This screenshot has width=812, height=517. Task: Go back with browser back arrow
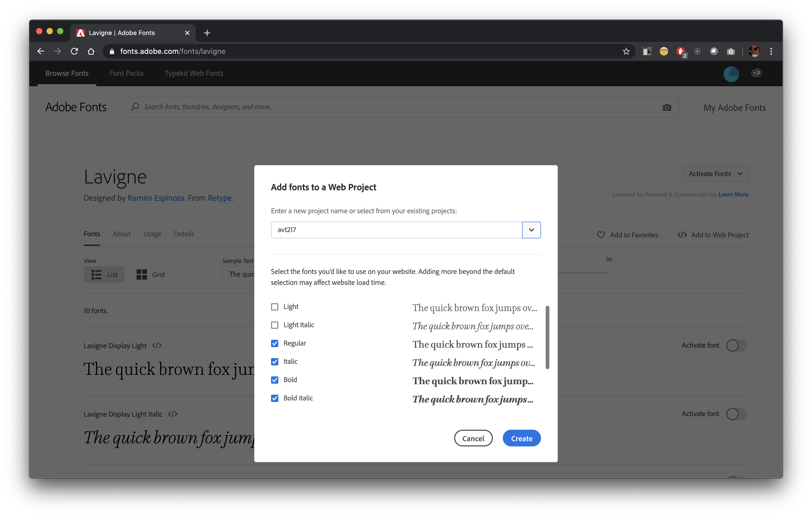41,51
